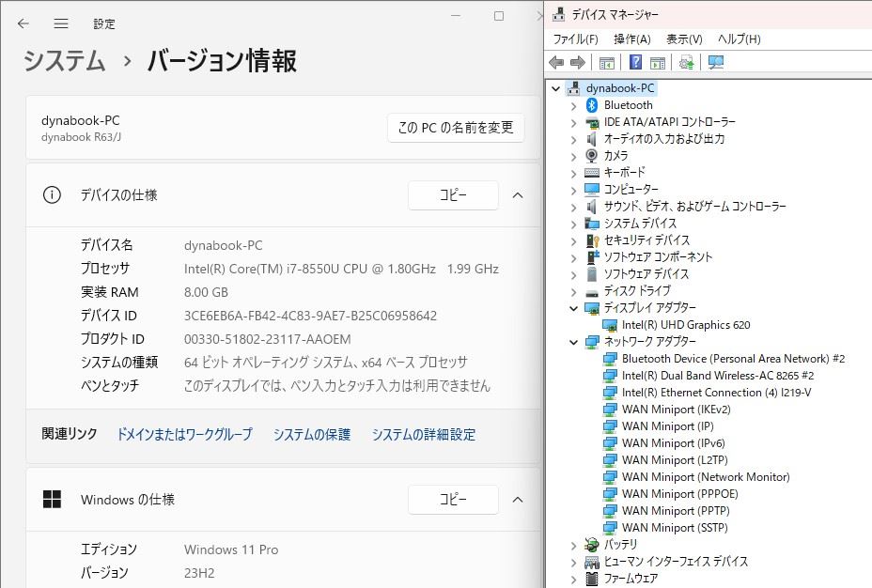Click the Windows logo in Windows の仕様
The image size is (872, 588).
[53, 499]
